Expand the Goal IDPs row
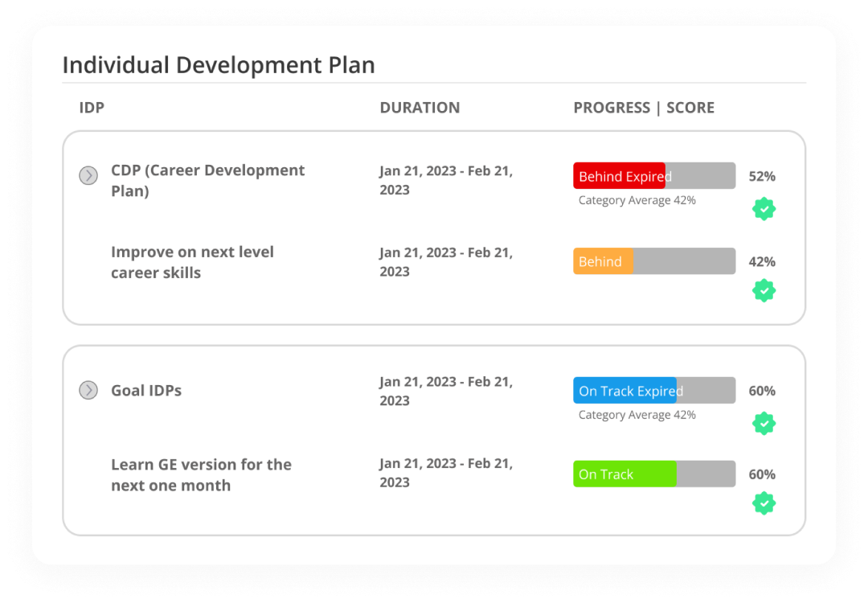Viewport: 868px width, 607px height. [88, 390]
